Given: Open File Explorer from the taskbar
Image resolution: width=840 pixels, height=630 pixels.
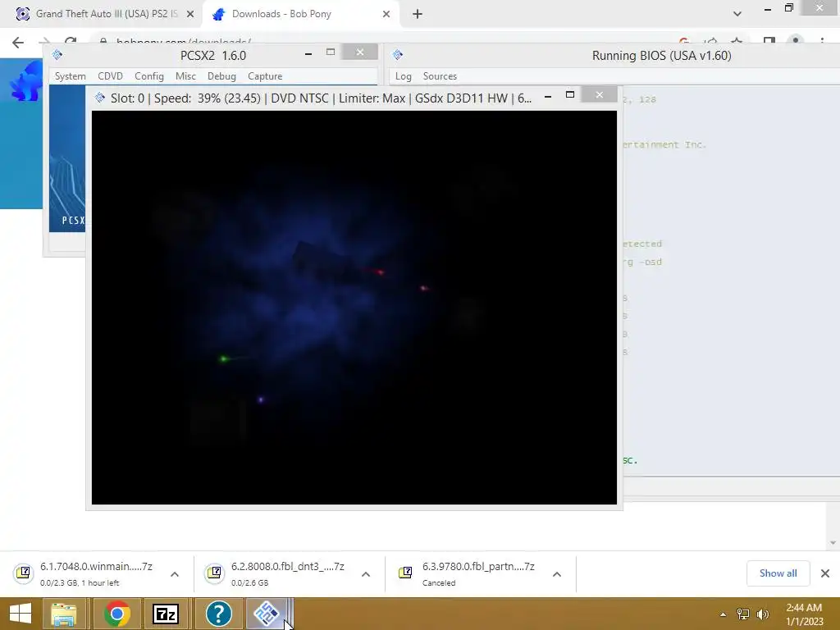Looking at the screenshot, I should point(64,614).
